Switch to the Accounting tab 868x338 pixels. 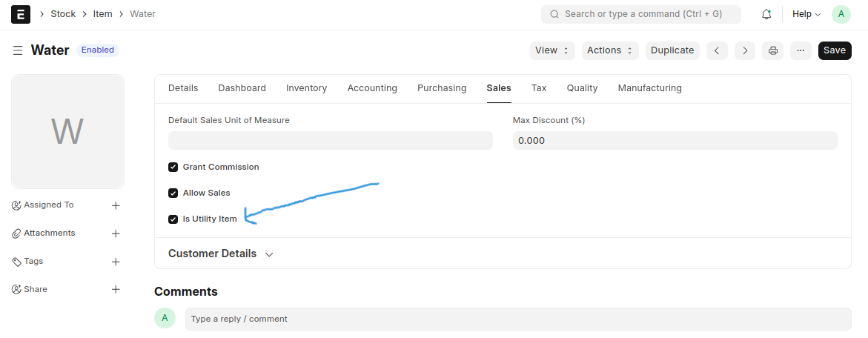click(372, 88)
